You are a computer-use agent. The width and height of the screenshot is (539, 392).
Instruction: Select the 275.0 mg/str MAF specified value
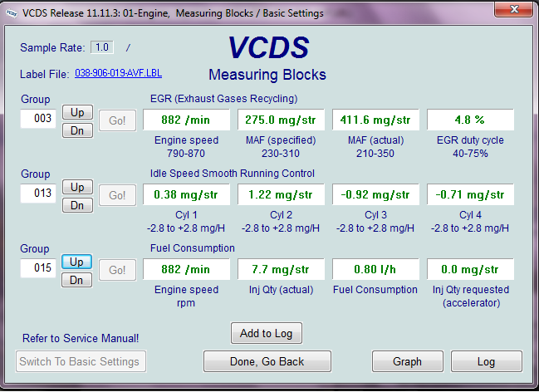tap(281, 120)
